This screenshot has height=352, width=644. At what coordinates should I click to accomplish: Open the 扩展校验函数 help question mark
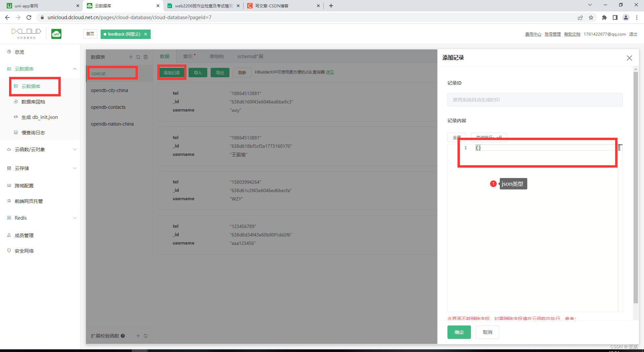coord(123,336)
